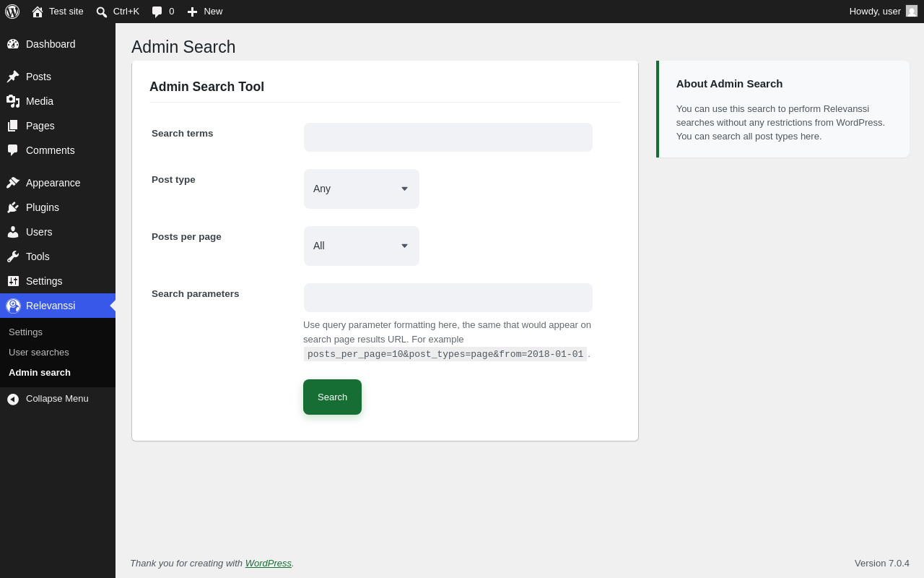Viewport: 924px width, 578px height.
Task: Click the Admin Search page heading
Action: coord(183,47)
